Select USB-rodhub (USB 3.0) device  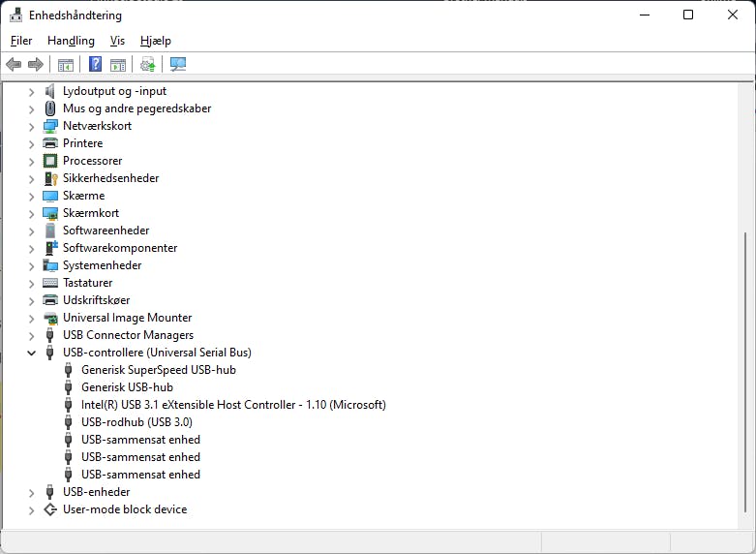(136, 421)
